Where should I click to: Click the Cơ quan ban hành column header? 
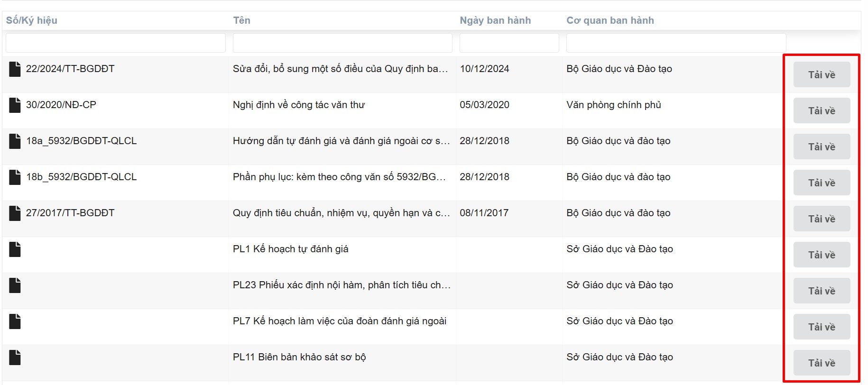[x=610, y=20]
